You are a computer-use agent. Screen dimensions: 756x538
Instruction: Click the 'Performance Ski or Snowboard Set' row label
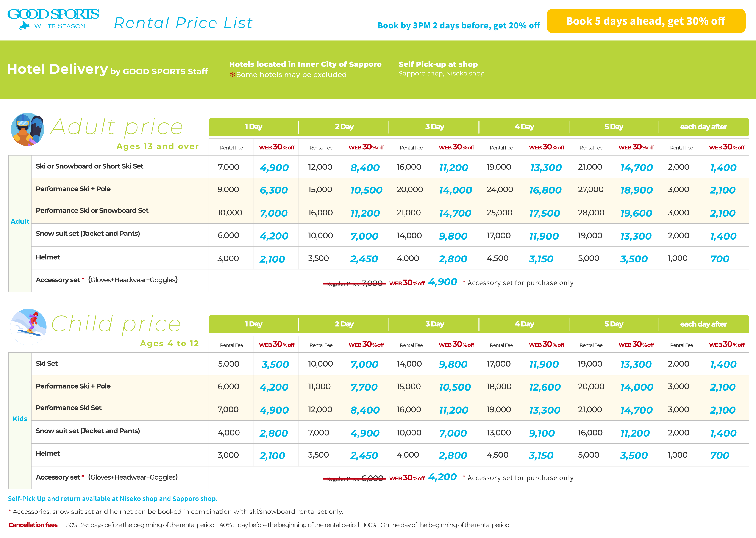(x=92, y=211)
